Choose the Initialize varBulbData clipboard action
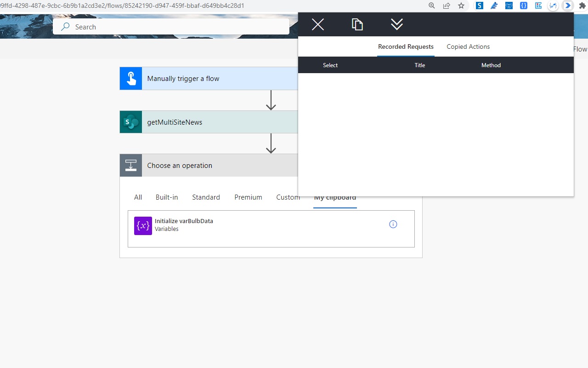Image resolution: width=588 pixels, height=368 pixels. click(271, 229)
